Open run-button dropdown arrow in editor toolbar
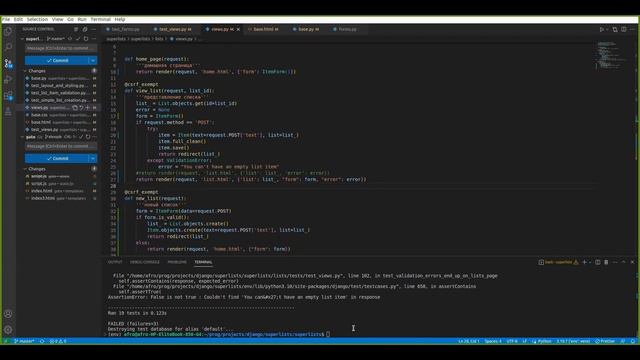Viewport: 640px width, 360px height. click(x=607, y=29)
